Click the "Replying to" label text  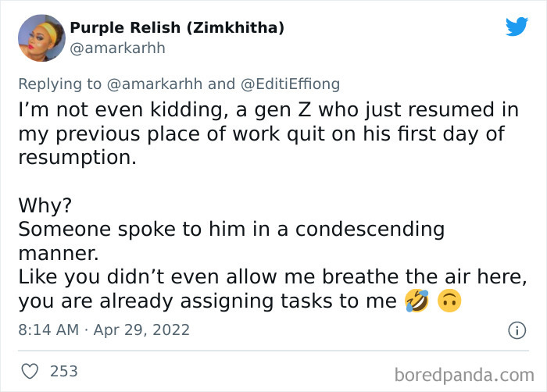point(60,84)
